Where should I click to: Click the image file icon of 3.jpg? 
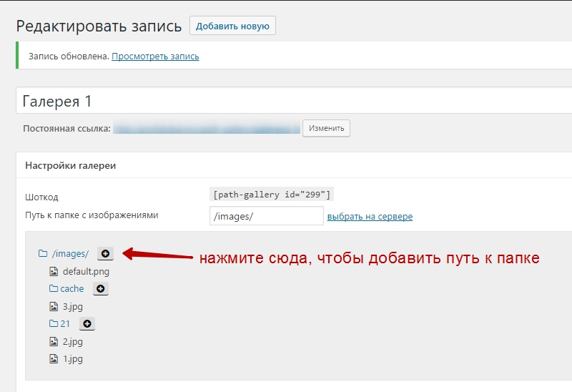(54, 306)
